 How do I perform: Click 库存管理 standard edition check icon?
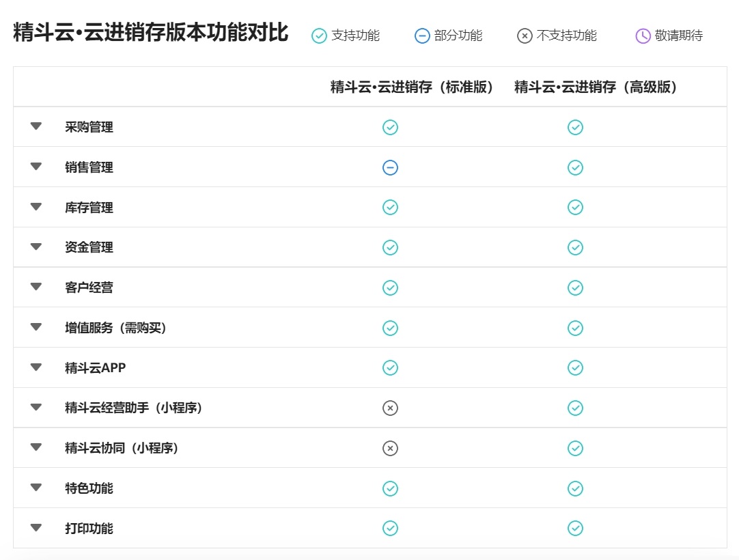[x=390, y=208]
